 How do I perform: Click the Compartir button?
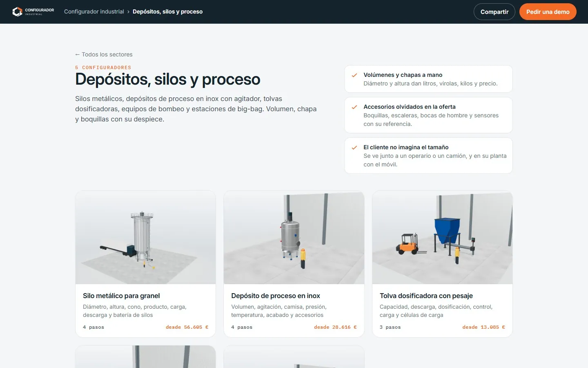494,12
